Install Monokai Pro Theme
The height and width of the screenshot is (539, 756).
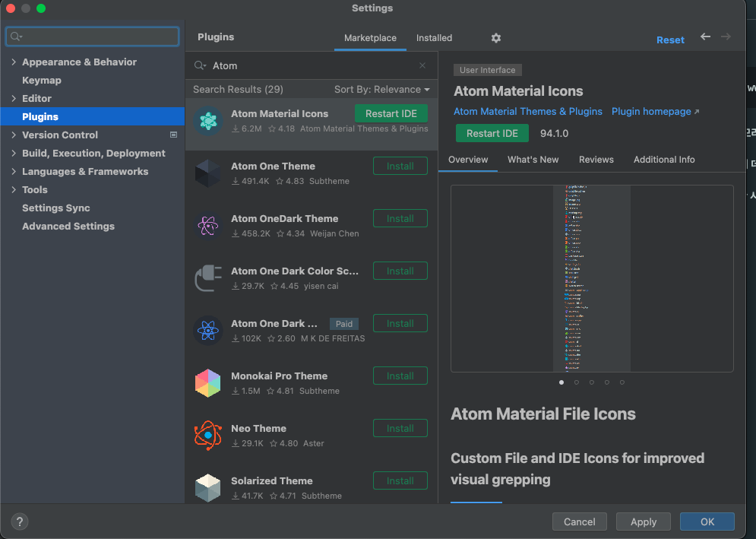point(400,376)
